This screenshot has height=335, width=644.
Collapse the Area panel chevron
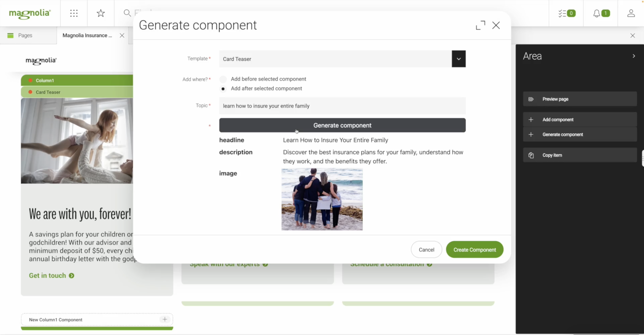[x=634, y=56]
